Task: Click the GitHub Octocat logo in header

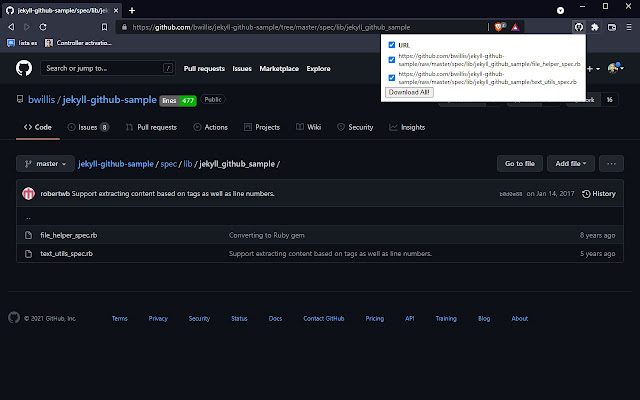Action: 24,68
